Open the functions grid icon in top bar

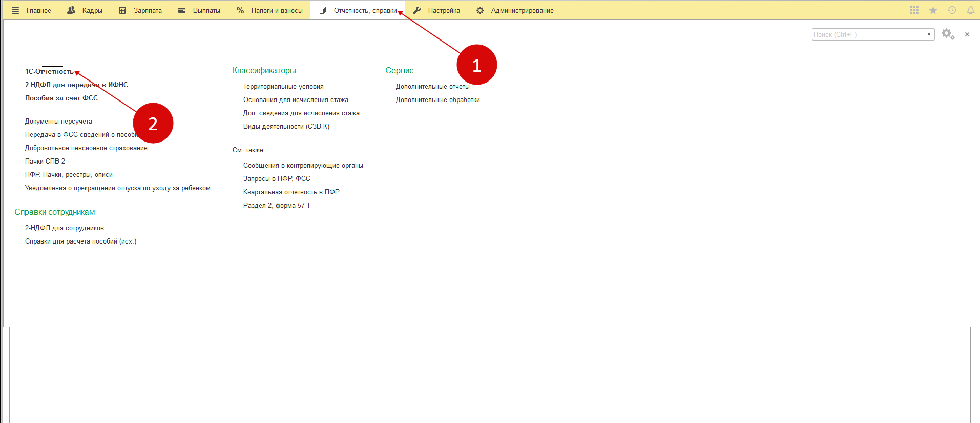[914, 10]
